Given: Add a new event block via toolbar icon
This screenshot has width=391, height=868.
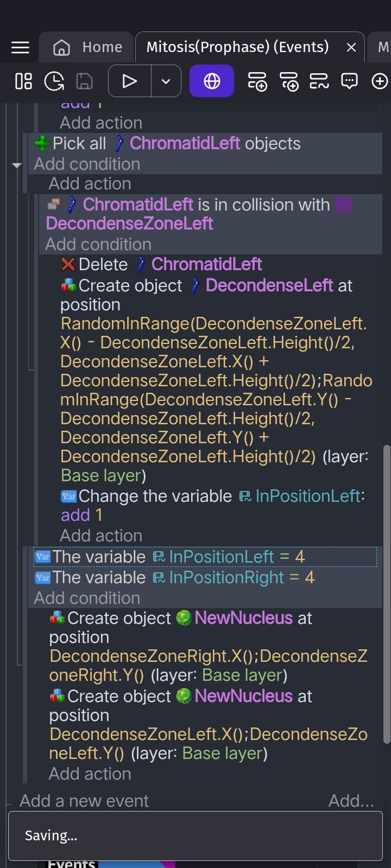Looking at the screenshot, I should pos(257,82).
